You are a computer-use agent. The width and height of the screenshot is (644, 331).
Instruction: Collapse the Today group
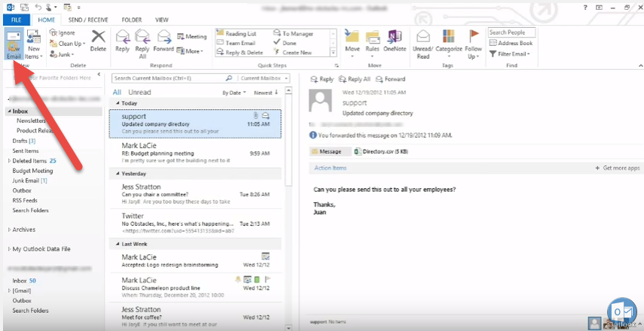point(118,103)
